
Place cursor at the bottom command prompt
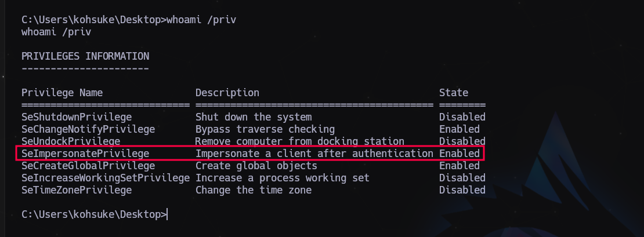pos(167,214)
